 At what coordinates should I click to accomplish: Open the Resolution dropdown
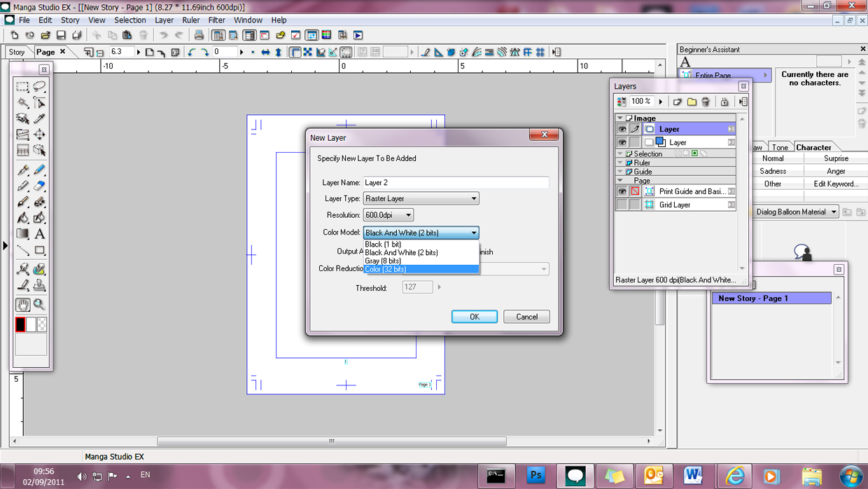tap(388, 215)
